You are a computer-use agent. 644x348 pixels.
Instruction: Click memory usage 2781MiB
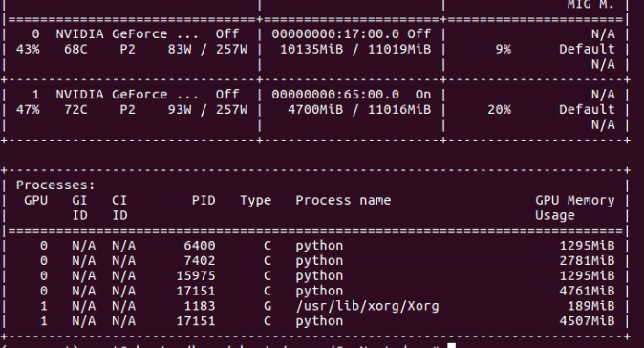click(587, 261)
